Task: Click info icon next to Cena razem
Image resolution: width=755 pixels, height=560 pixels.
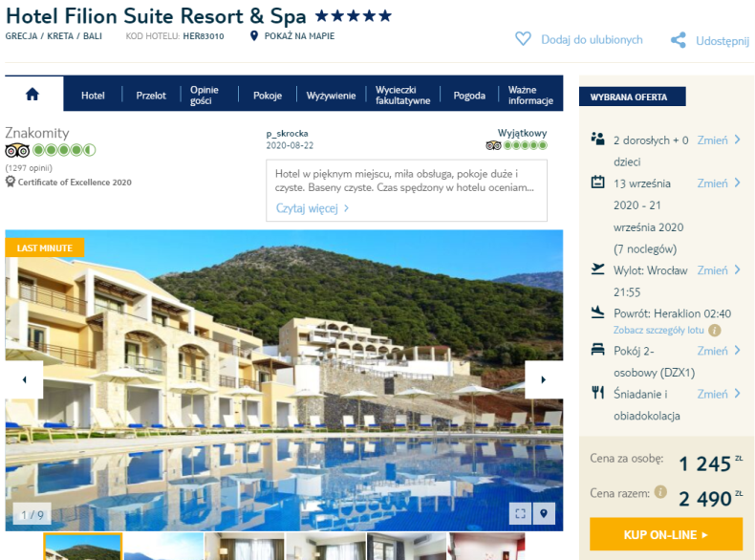Action: tap(661, 491)
